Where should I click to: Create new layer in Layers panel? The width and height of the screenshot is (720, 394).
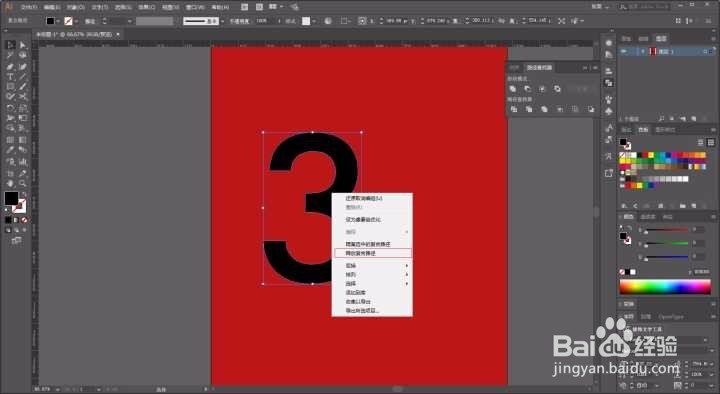pyautogui.click(x=693, y=118)
